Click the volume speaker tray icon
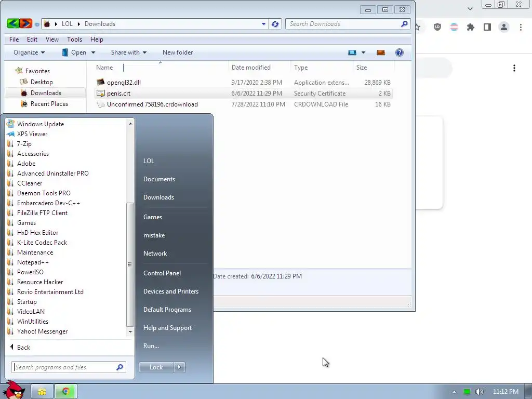Viewport: 532px width, 399px height. (x=479, y=392)
